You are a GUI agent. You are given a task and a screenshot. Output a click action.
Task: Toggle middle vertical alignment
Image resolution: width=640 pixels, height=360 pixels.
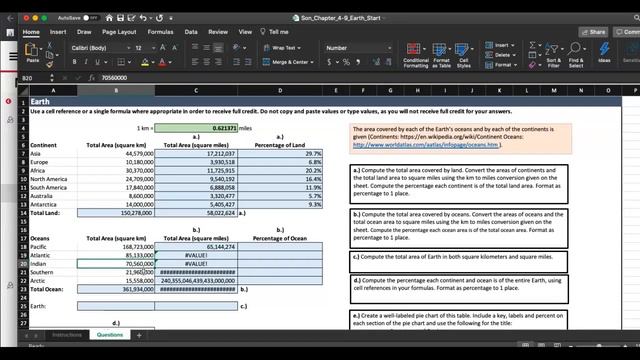pos(207,47)
